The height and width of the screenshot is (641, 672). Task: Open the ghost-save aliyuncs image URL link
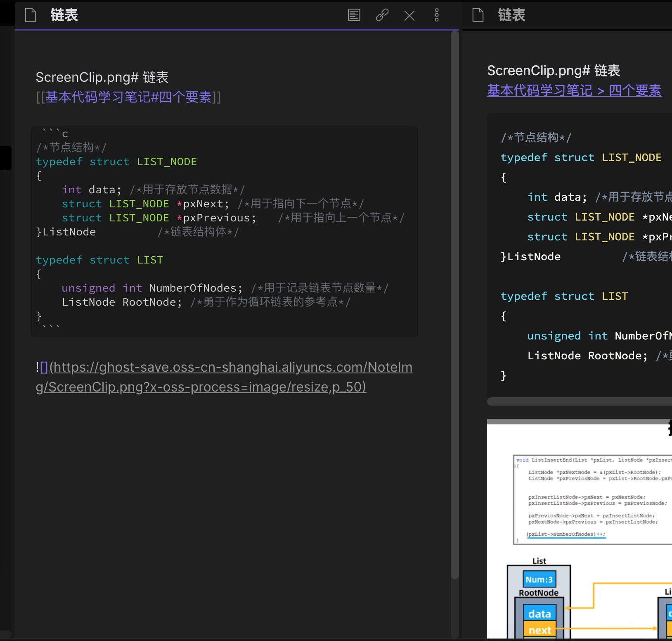(224, 377)
